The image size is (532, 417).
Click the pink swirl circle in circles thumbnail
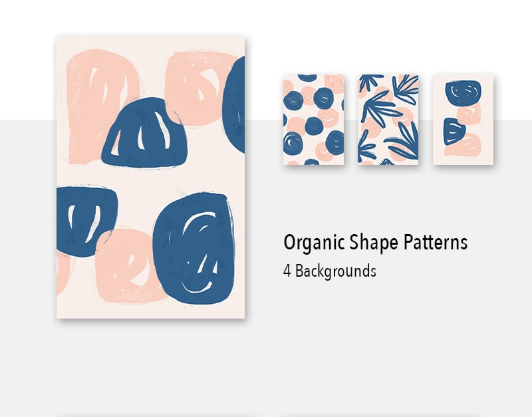(329, 118)
